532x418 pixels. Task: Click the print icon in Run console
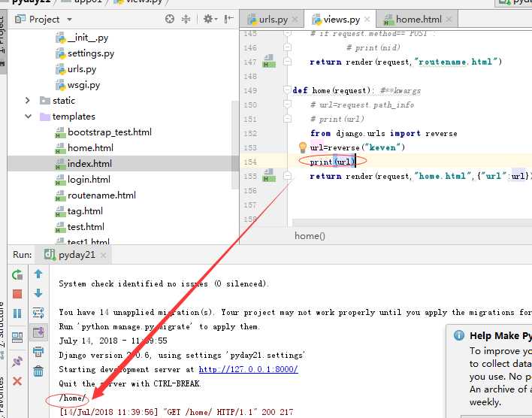(38, 351)
